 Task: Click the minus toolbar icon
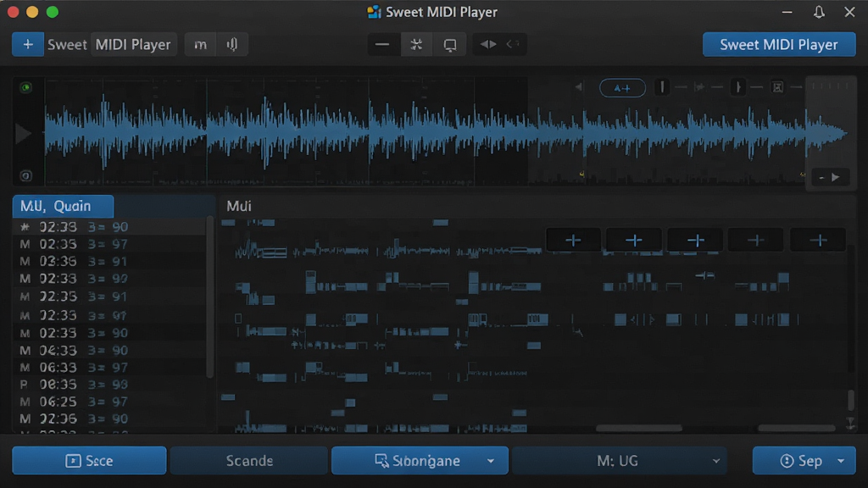[x=382, y=44]
